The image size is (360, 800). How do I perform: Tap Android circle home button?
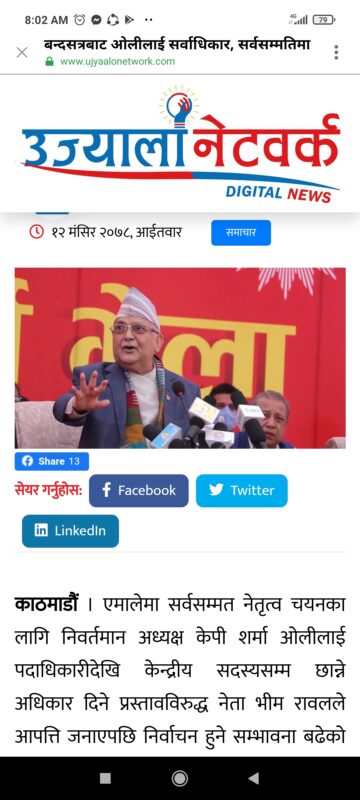(x=179, y=778)
